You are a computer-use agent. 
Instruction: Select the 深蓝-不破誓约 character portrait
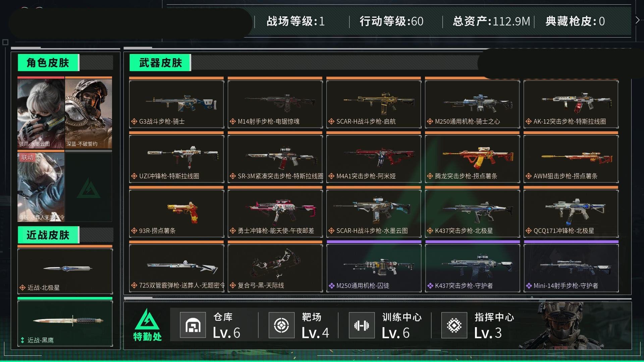(x=89, y=113)
